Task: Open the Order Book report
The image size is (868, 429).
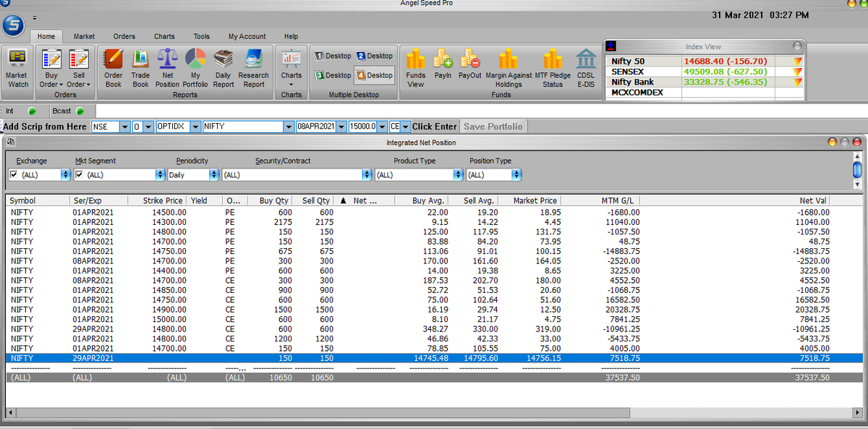Action: [x=114, y=69]
